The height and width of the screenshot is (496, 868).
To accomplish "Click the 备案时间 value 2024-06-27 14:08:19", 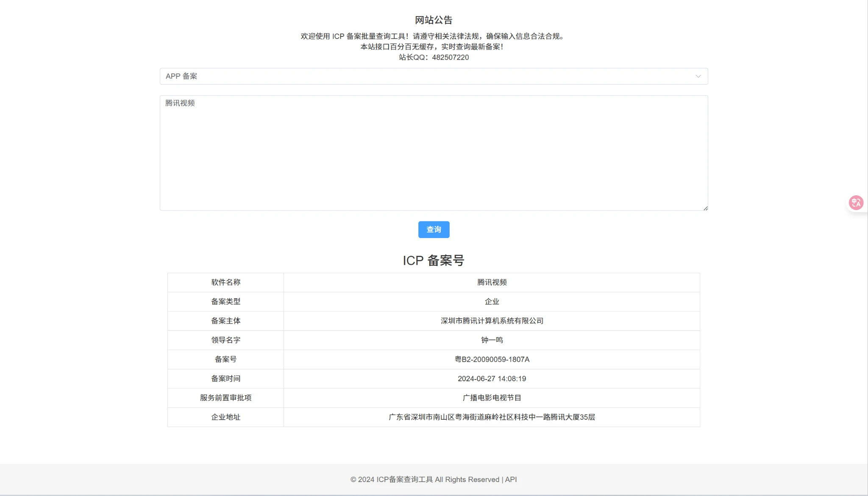I will tap(492, 379).
